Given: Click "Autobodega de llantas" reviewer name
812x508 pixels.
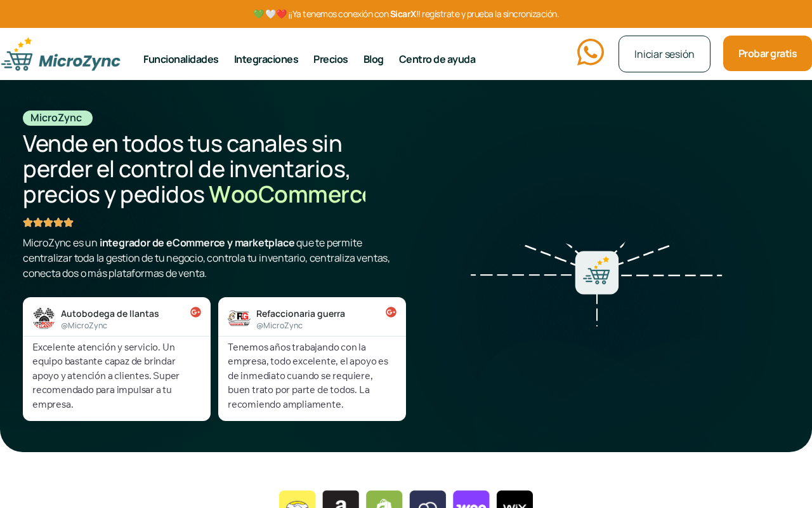Looking at the screenshot, I should point(110,314).
